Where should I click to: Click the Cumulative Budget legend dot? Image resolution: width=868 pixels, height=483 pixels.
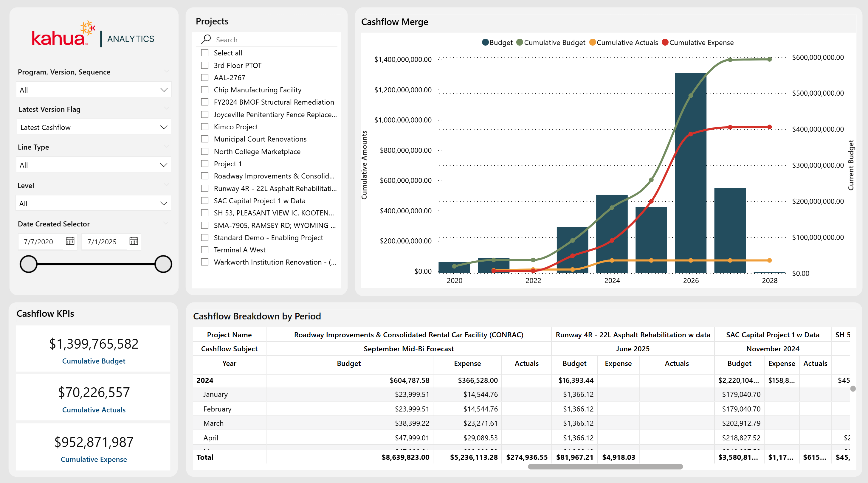coord(520,42)
